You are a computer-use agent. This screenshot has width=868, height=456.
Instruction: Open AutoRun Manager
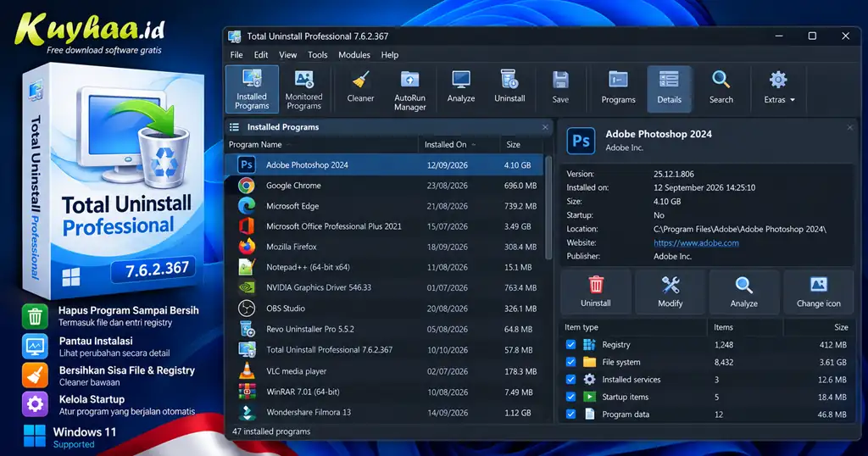tap(409, 89)
